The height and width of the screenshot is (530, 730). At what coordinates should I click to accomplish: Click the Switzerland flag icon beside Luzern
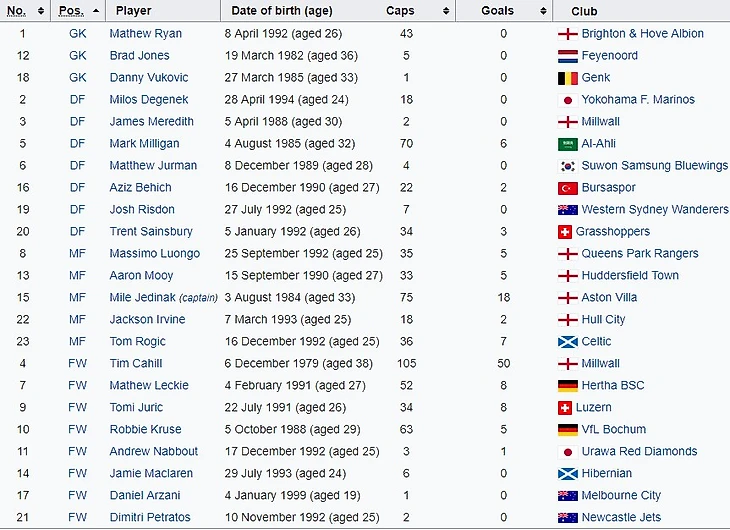click(x=567, y=408)
